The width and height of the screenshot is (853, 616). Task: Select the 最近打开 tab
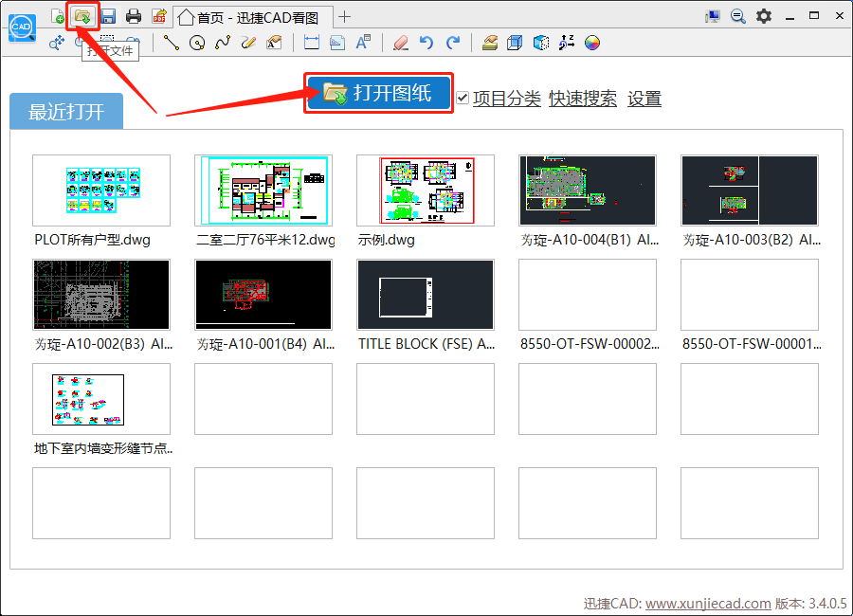click(x=66, y=112)
